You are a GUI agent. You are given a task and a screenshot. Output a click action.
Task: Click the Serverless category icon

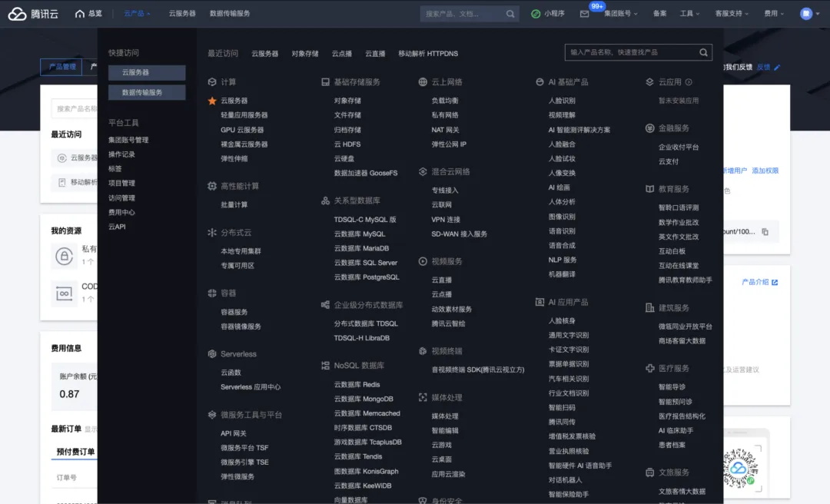coord(212,354)
